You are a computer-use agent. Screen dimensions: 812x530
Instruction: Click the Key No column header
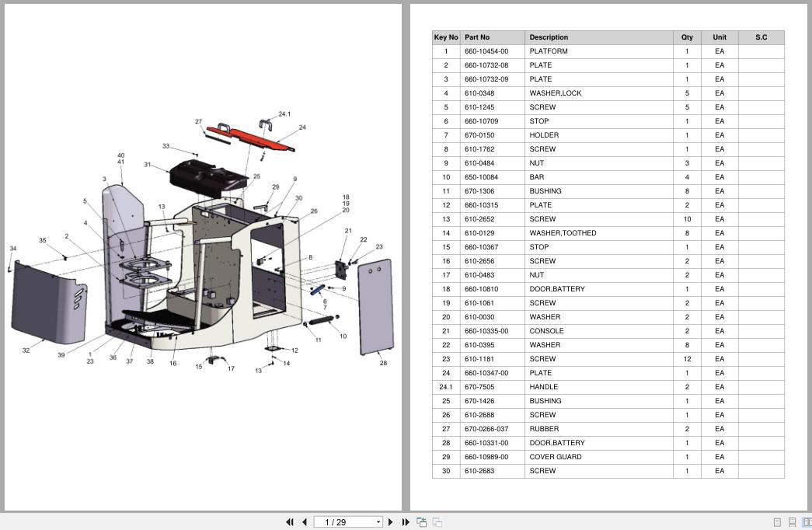pyautogui.click(x=446, y=37)
